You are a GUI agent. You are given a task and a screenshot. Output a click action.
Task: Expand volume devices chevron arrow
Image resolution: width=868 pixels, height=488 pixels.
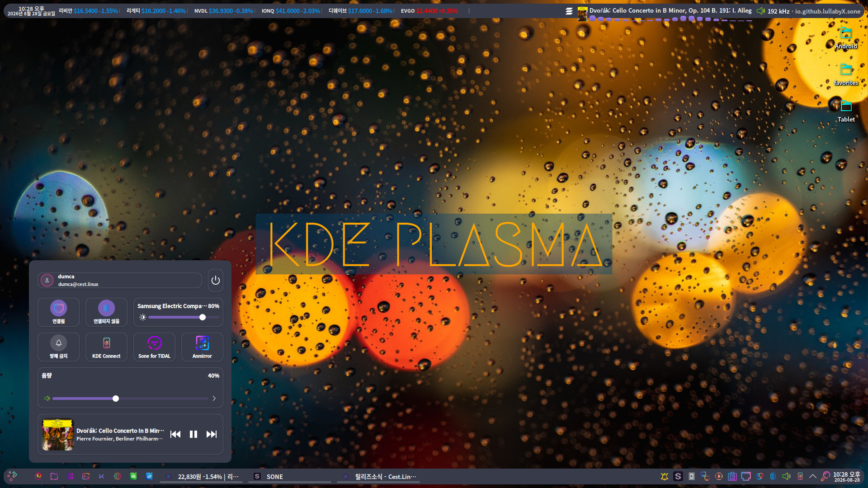pos(214,399)
